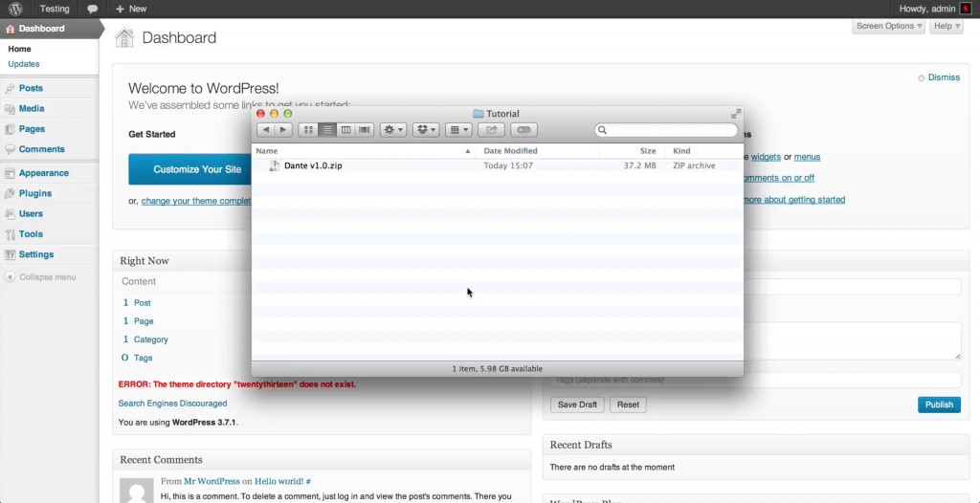
Task: Expand the Help panel
Action: click(x=947, y=26)
